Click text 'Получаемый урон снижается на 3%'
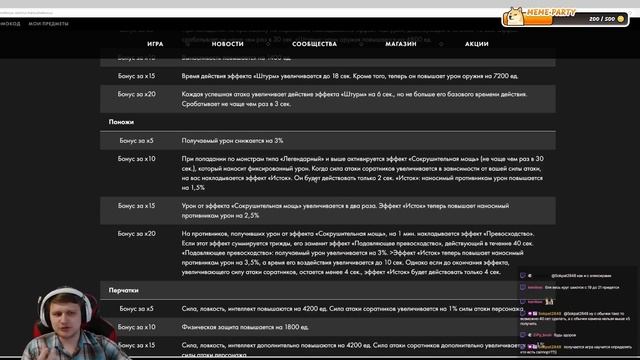Screen dimensions: 640x360 (232, 140)
